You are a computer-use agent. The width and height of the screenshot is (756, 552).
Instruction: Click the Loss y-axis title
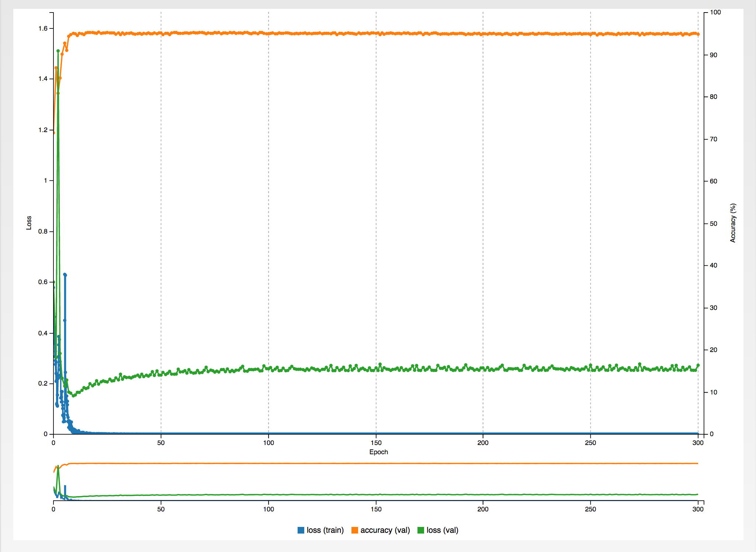[29, 223]
